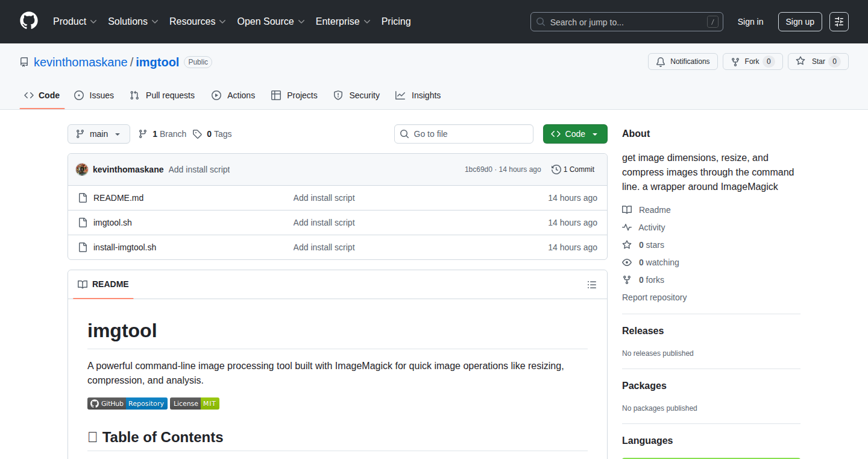Screen dimensions: 868x459
Task: Expand the Enterprise menu
Action: (x=343, y=22)
